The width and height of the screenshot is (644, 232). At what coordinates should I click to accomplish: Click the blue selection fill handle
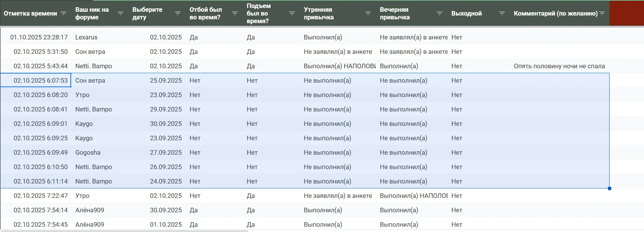click(x=609, y=188)
